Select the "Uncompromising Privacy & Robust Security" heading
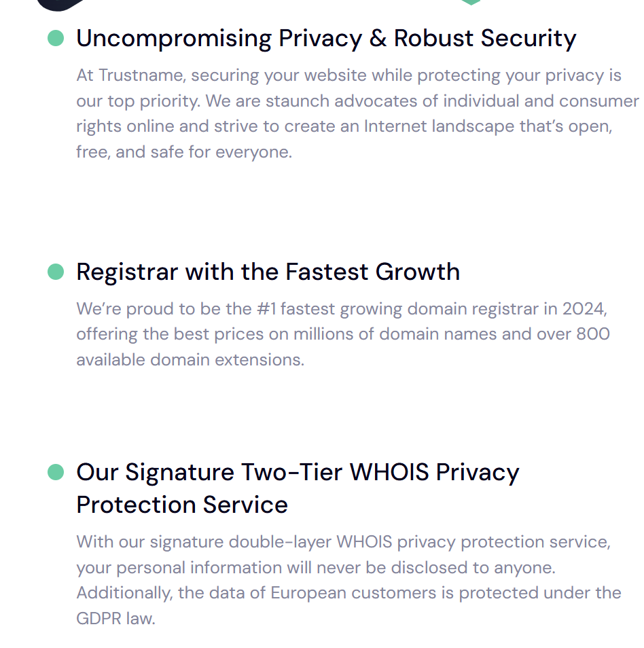 (326, 38)
